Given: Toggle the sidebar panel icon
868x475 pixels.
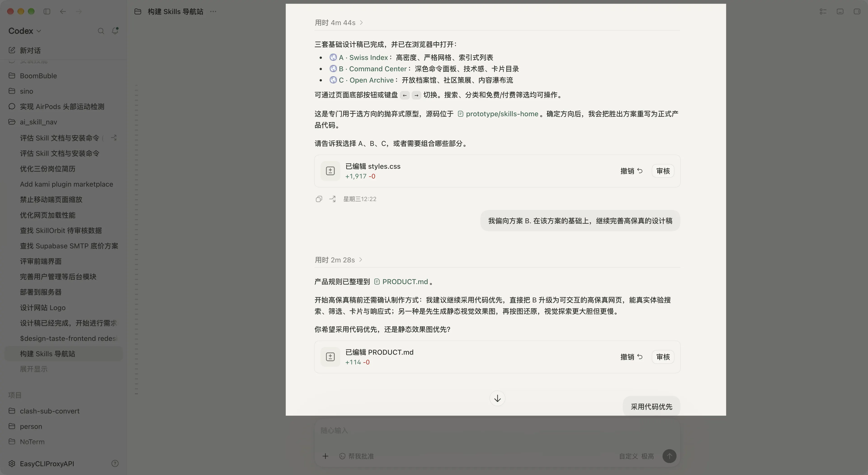Looking at the screenshot, I should point(47,12).
